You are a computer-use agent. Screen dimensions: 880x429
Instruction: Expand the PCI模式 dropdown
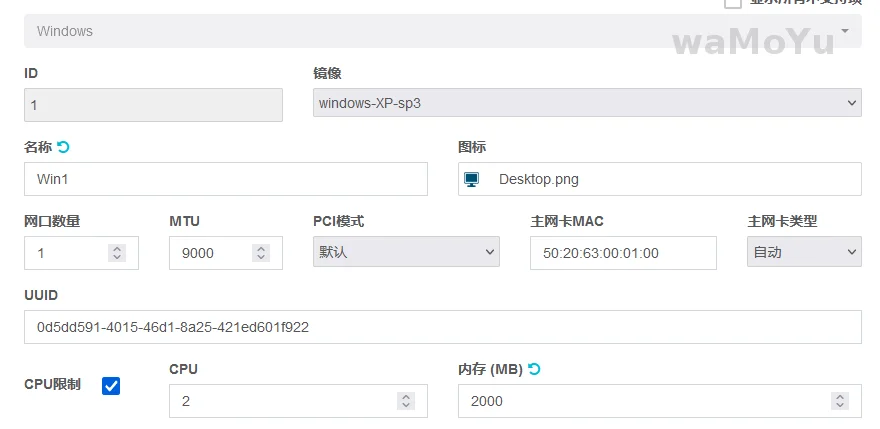pyautogui.click(x=406, y=253)
